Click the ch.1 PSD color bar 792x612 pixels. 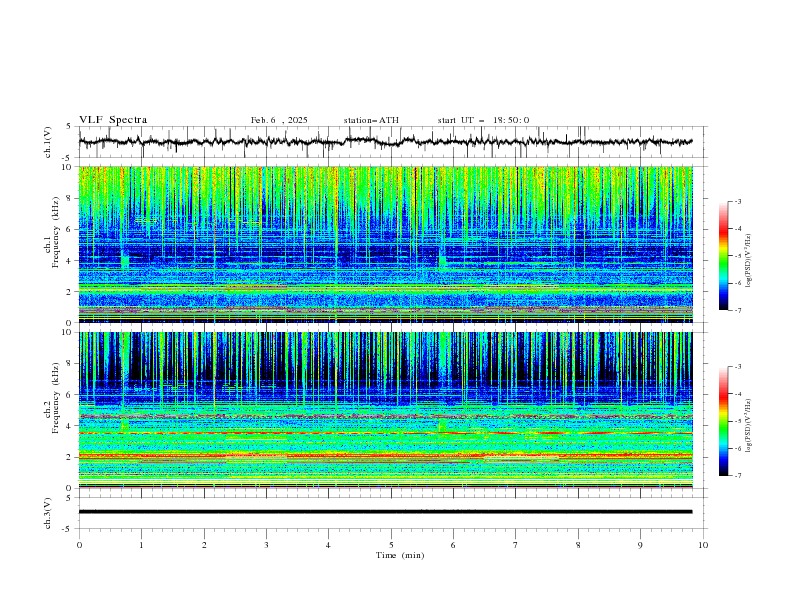tap(724, 256)
